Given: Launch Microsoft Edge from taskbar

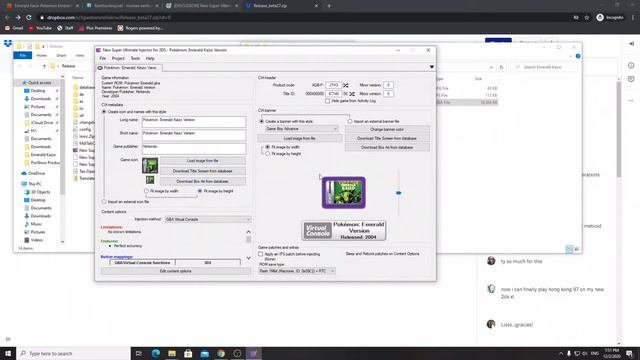Looking at the screenshot, I should coord(156,353).
